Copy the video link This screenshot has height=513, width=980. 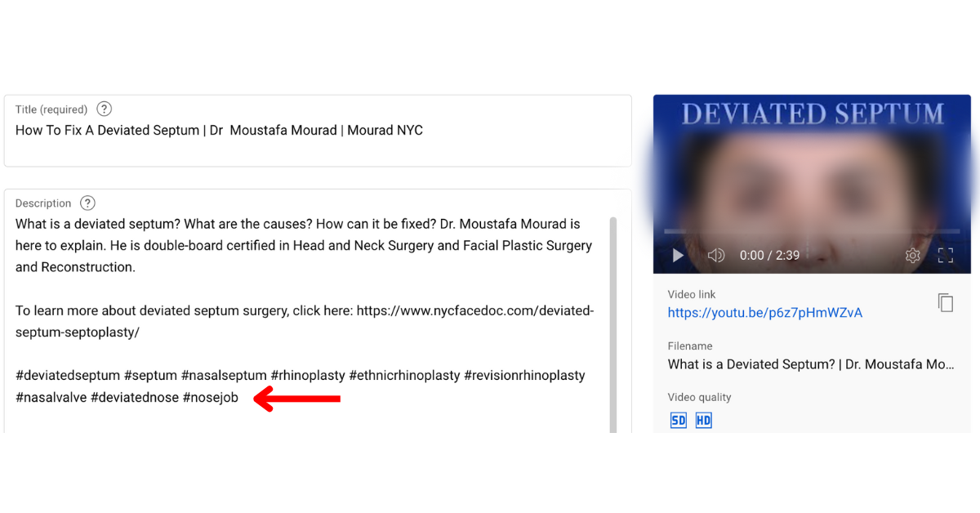pos(946,302)
